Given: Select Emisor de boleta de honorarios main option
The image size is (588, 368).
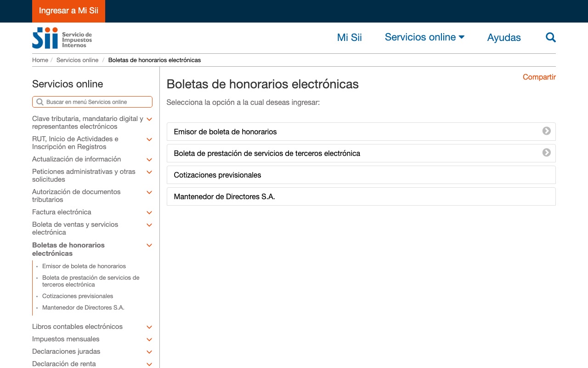Looking at the screenshot, I should coord(361,132).
